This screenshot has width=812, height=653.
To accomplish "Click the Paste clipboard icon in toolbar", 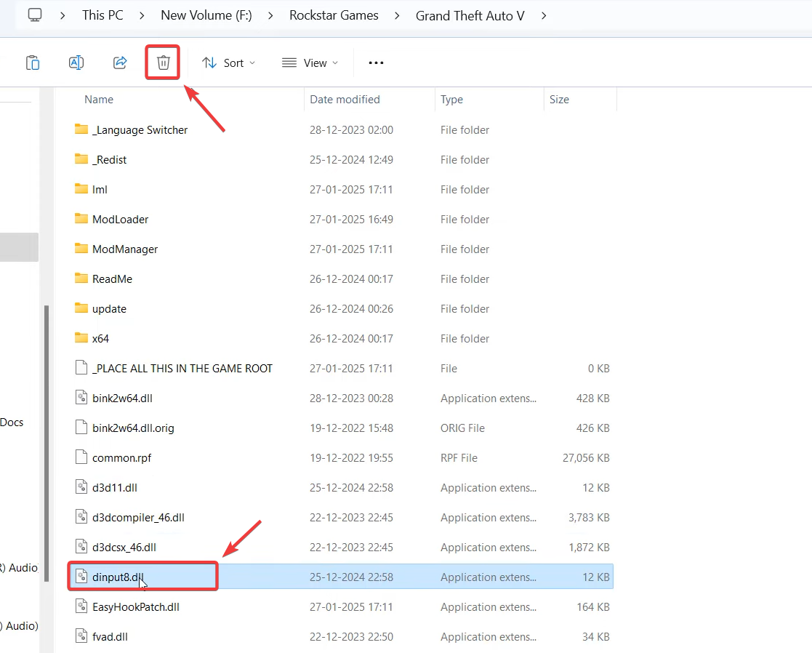I will point(33,63).
